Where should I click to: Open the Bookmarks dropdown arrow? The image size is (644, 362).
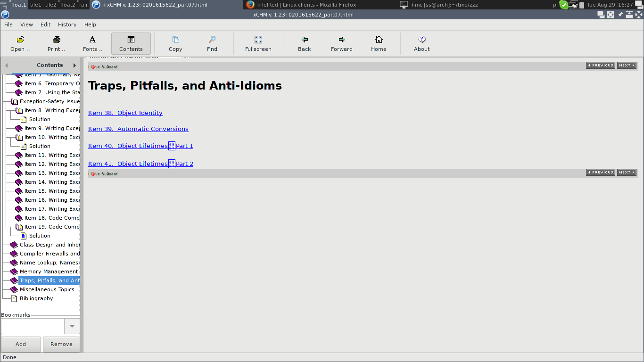coord(72,326)
